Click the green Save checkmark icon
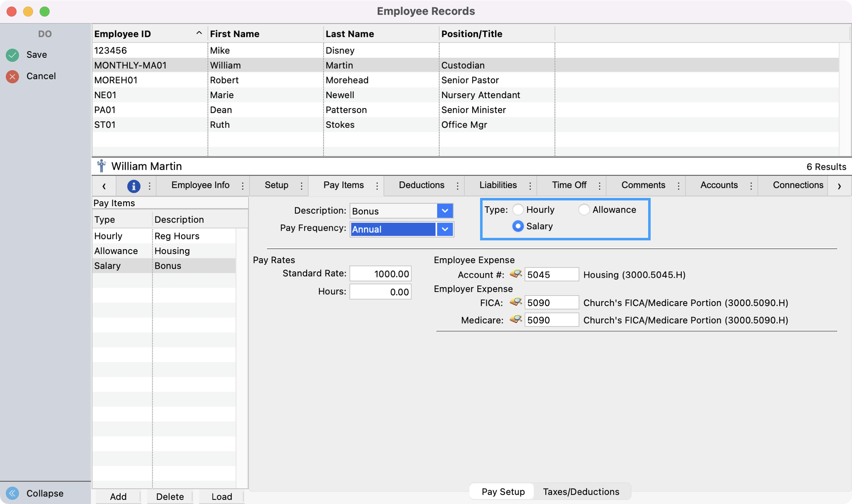Screen dimensions: 852x504 pyautogui.click(x=12, y=55)
